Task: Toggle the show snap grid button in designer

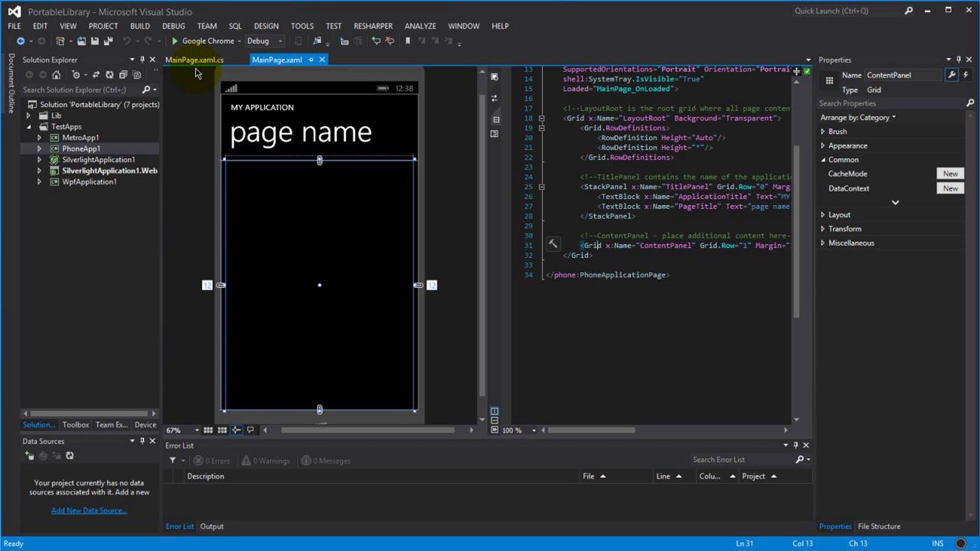Action: (208, 430)
